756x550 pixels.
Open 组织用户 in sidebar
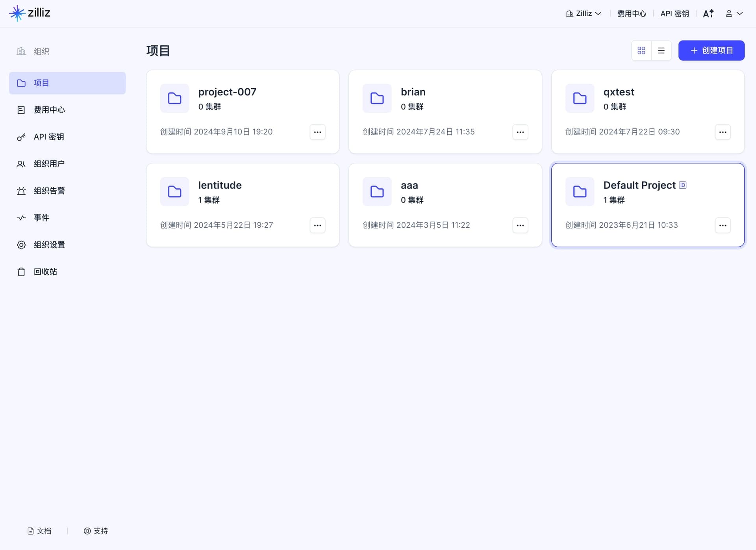pos(67,164)
